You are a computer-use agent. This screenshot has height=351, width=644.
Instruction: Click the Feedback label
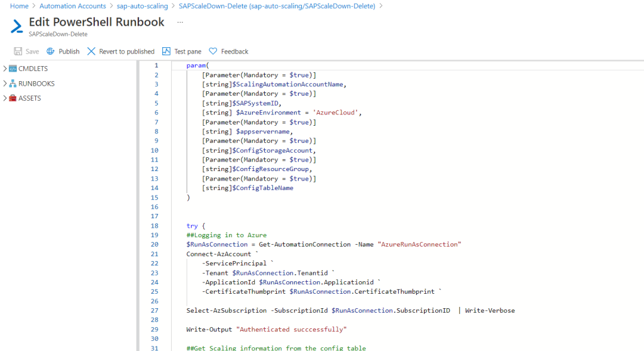click(235, 52)
